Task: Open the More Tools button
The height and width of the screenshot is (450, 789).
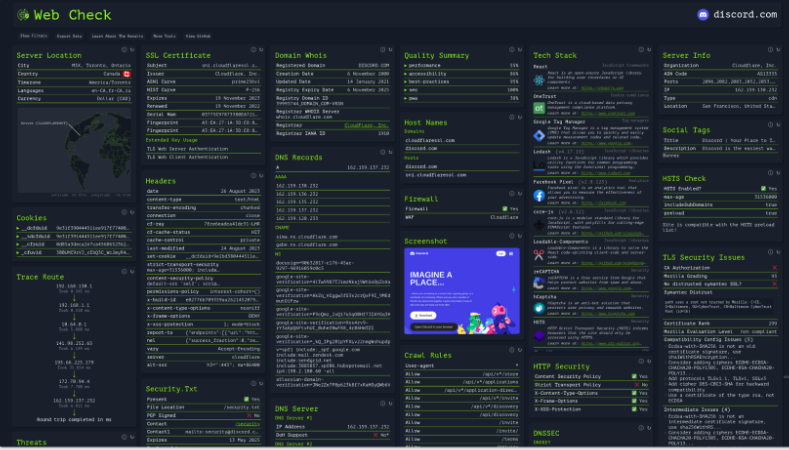Action: pyautogui.click(x=165, y=36)
